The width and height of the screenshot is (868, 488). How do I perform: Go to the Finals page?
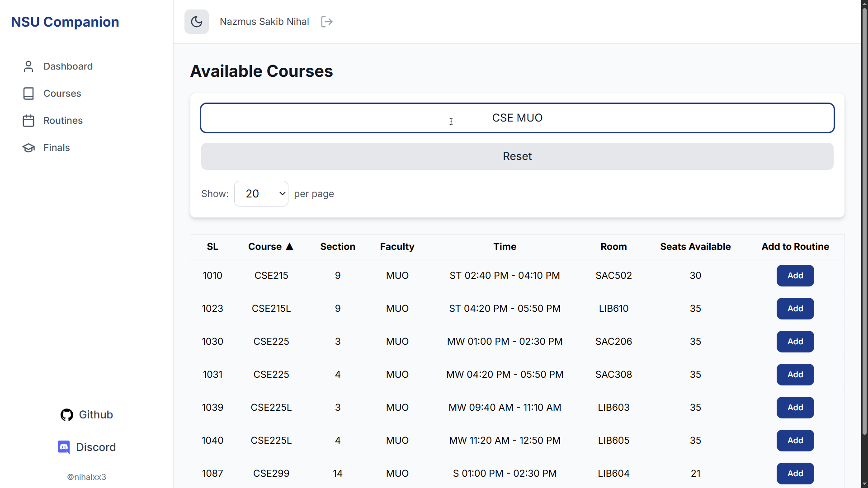57,148
